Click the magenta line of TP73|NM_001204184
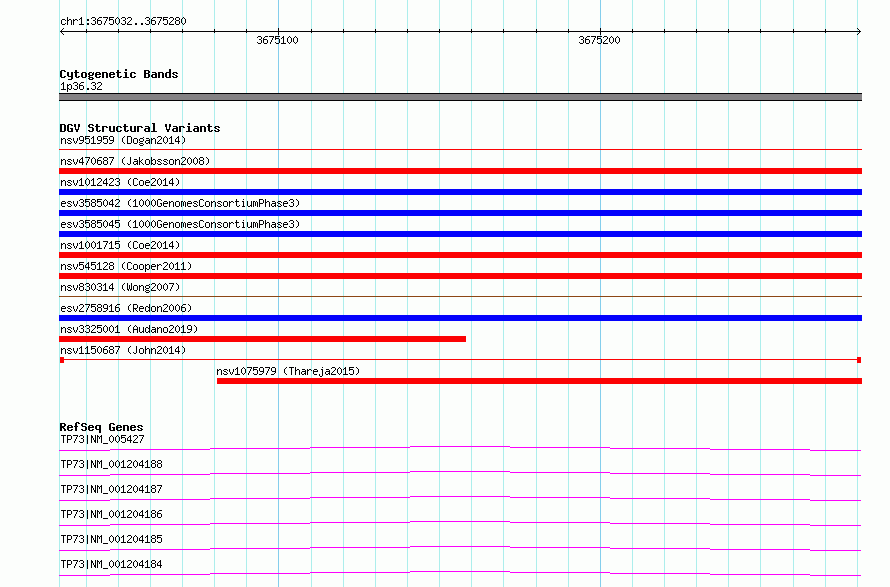This screenshot has width=890, height=587. tap(460, 573)
